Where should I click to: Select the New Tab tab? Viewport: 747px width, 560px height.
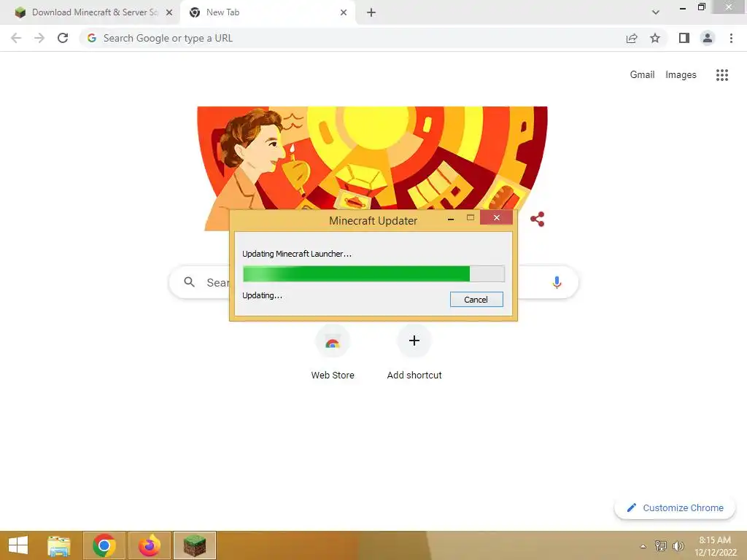(268, 12)
